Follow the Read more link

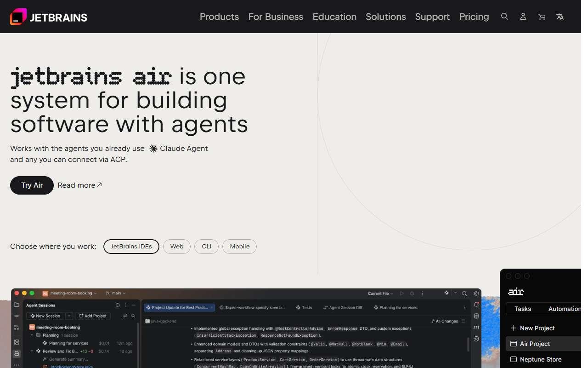pyautogui.click(x=80, y=185)
